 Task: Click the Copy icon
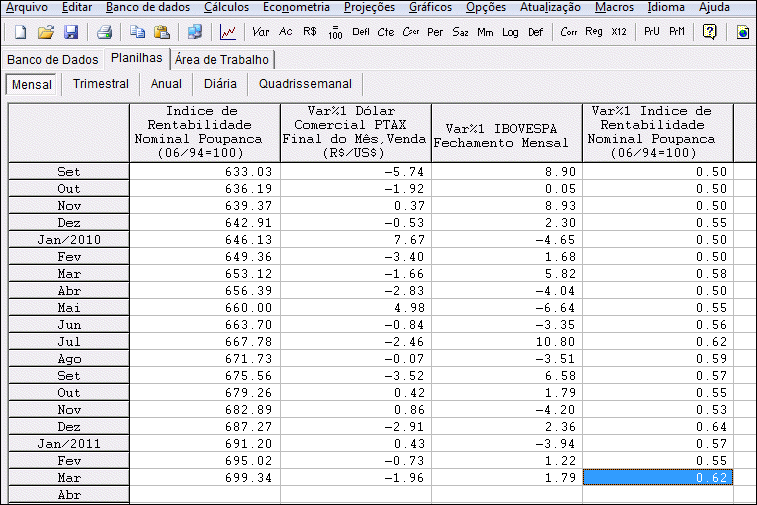coord(138,32)
